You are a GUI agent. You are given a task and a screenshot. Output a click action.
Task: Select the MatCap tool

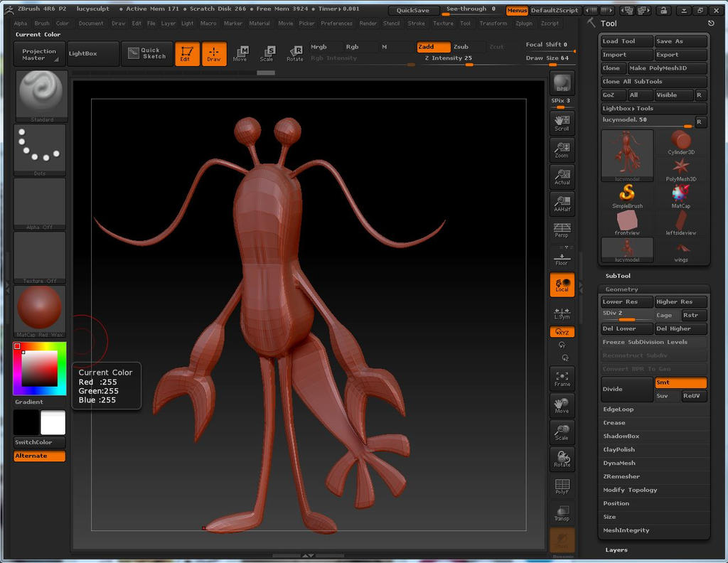click(x=680, y=196)
